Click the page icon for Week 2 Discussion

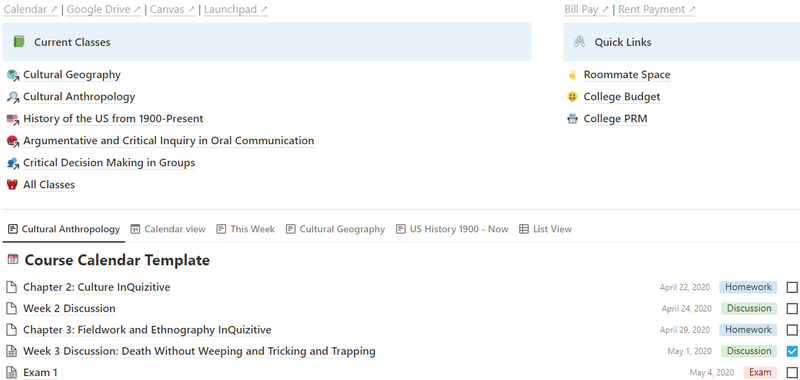click(x=11, y=309)
